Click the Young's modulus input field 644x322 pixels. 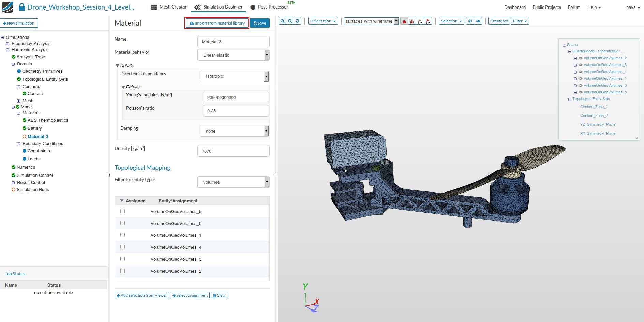pos(236,97)
